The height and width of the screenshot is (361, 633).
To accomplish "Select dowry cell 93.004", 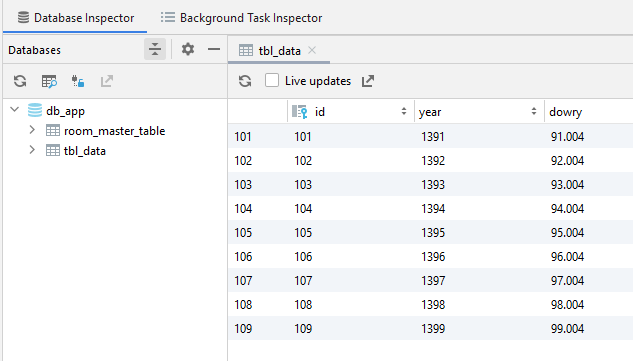I will [589, 185].
